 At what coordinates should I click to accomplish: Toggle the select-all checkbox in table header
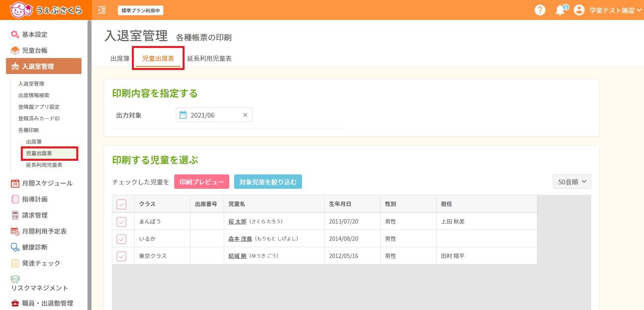pos(121,204)
